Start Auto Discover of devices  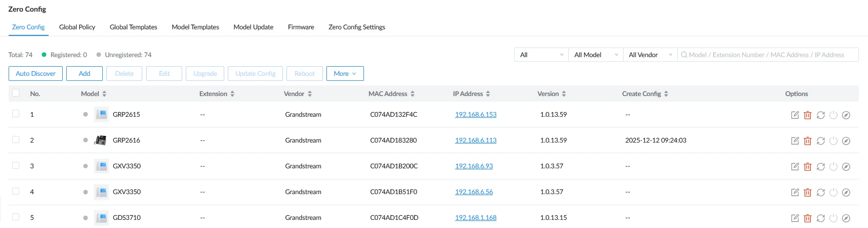[x=35, y=73]
